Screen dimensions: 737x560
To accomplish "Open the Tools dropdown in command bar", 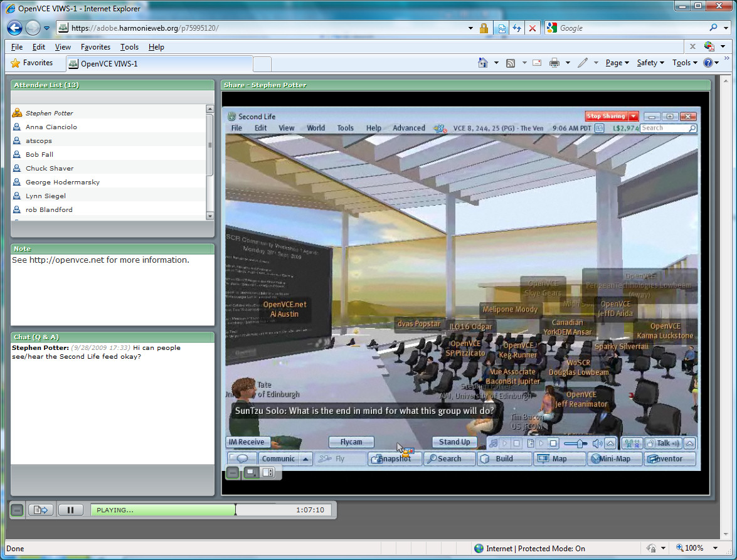I will [x=684, y=63].
